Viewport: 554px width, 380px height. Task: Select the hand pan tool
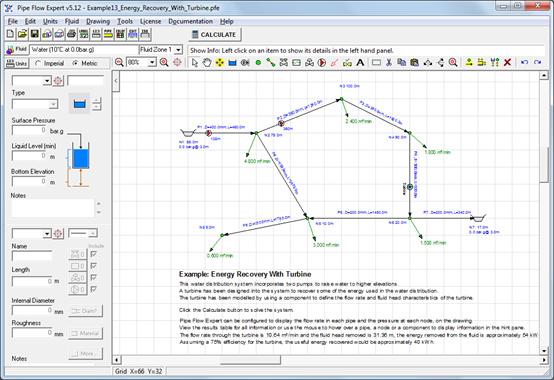(x=207, y=63)
